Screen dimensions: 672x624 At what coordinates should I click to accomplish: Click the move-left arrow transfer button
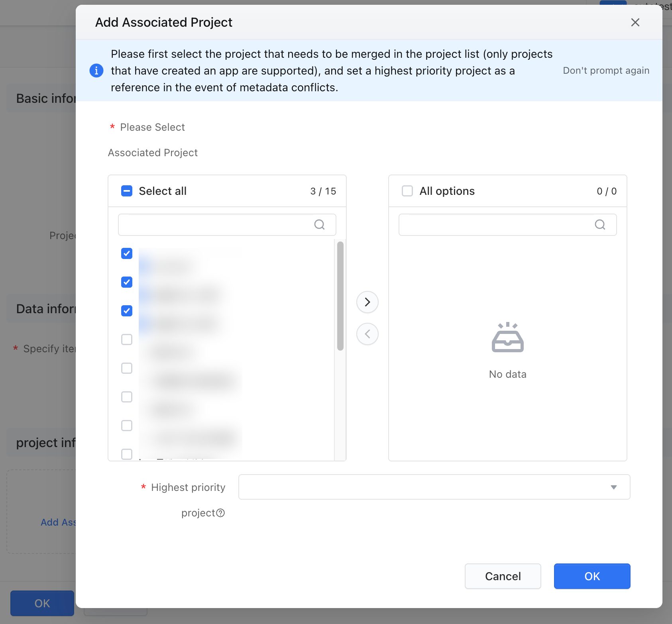(x=367, y=334)
